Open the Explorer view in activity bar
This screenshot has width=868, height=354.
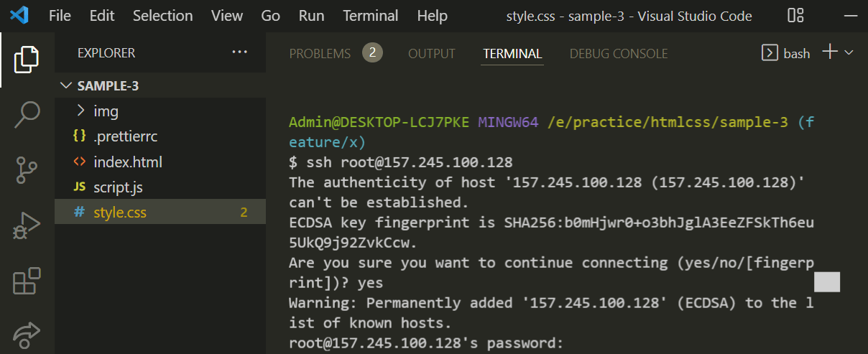[26, 59]
